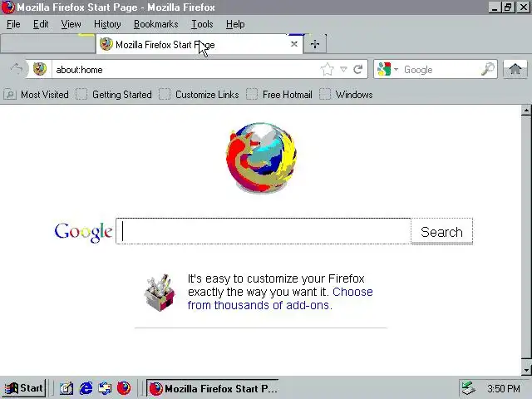Screen dimensions: 532x399
Task: Select the blank tab on the left
Action: click(47, 44)
